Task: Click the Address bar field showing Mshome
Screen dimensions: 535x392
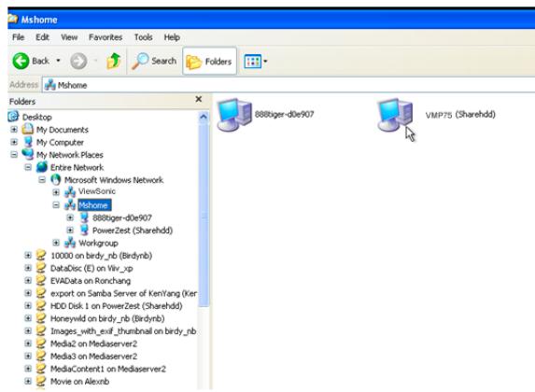Action: 289,85
